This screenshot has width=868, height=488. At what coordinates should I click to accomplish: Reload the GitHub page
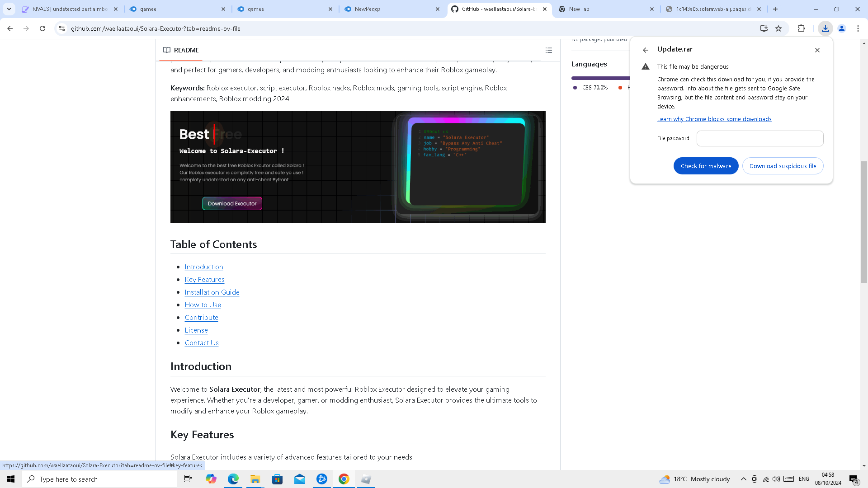point(42,28)
